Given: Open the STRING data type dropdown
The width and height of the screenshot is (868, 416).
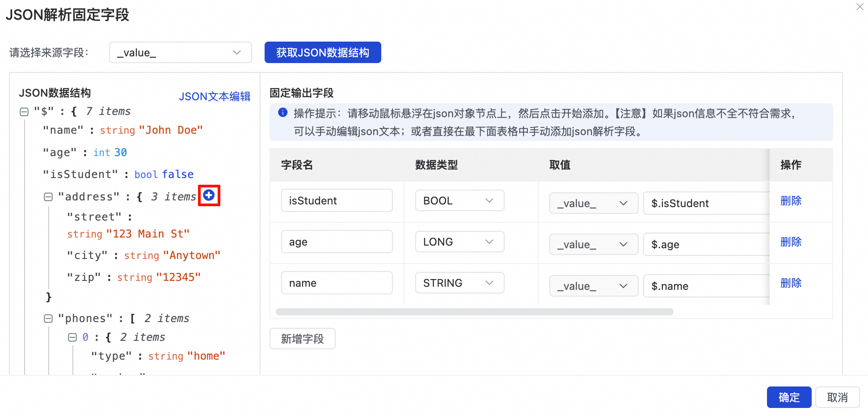Looking at the screenshot, I should 459,283.
